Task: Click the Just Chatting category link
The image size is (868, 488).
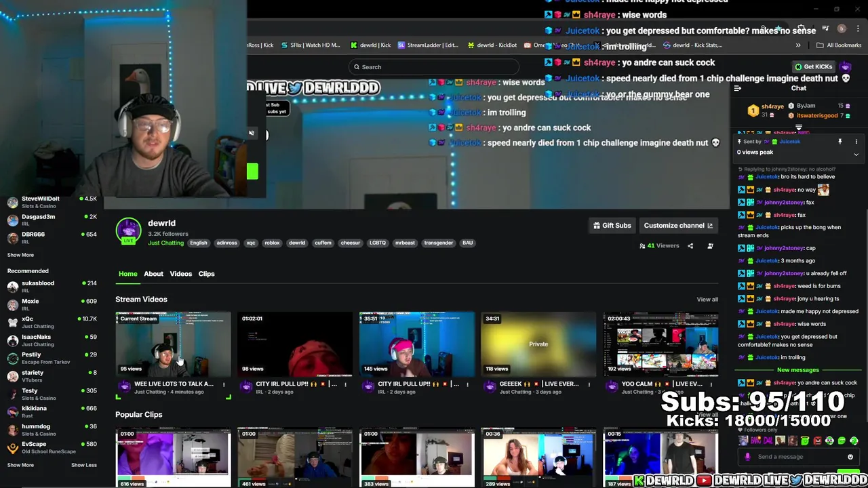Action: point(165,243)
